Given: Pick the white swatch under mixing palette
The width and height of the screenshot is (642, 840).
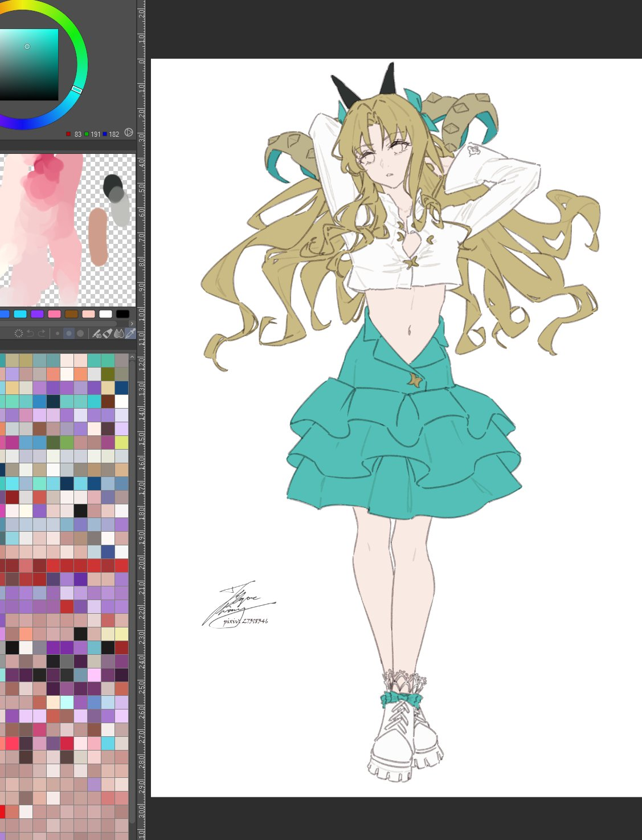Looking at the screenshot, I should pos(105,314).
